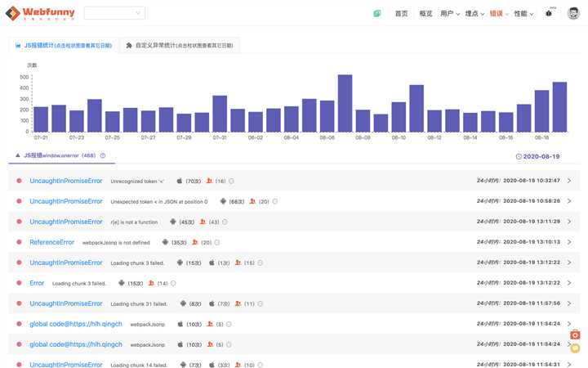Viewport: 588px width, 368px height.
Task: Click user icon in Unexpected token JSON row
Action: (x=252, y=201)
